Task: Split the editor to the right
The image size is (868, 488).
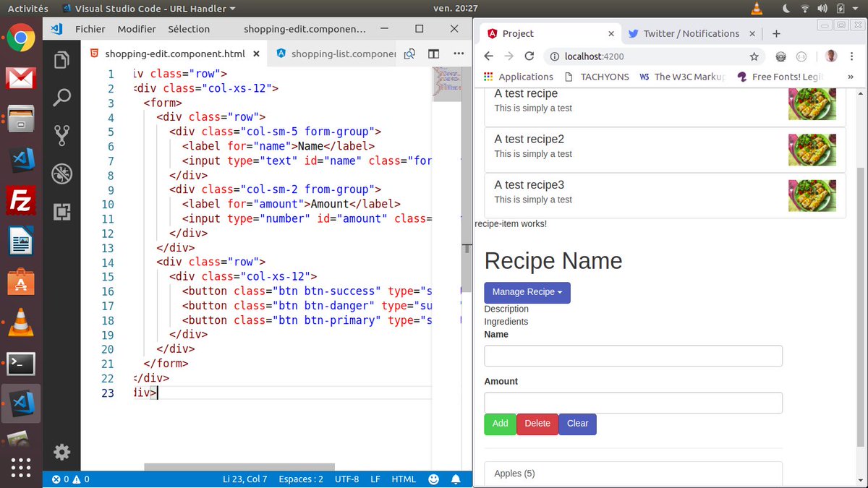Action: tap(434, 53)
